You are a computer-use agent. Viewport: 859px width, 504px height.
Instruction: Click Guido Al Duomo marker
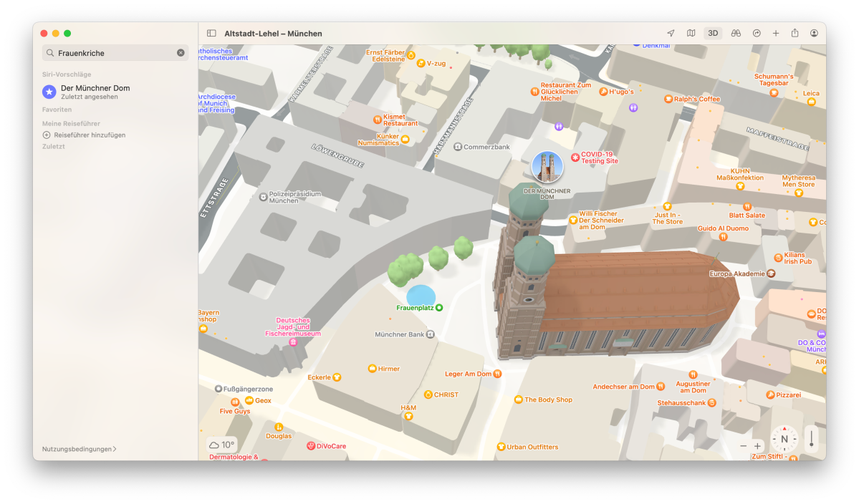click(x=723, y=237)
